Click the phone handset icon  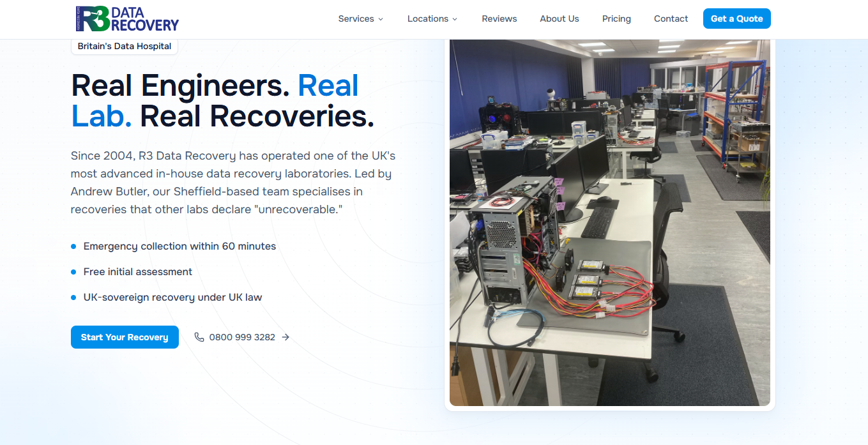[x=199, y=337]
